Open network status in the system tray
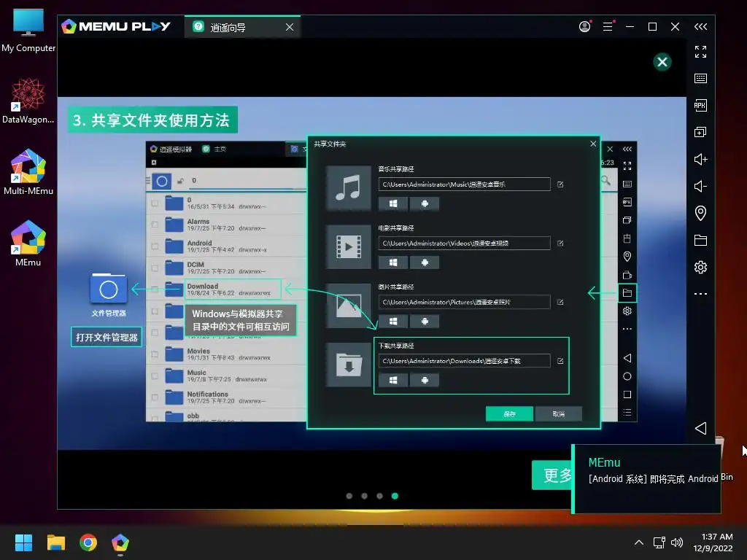747x560 pixels. click(659, 542)
